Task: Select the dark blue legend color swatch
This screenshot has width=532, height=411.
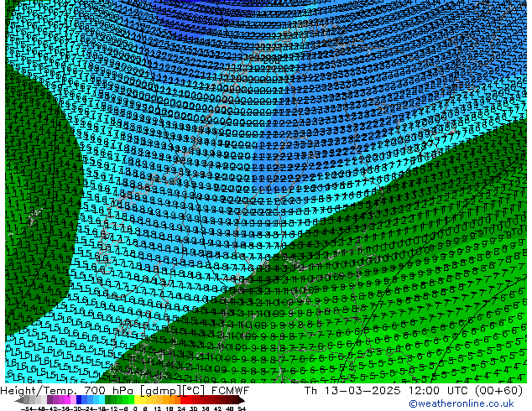Action: 79,400
